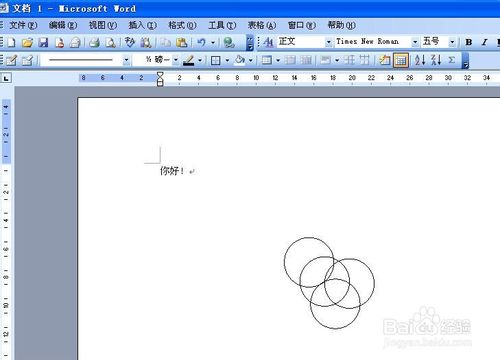Open the Insert Table dropdown arrow
Screen dimensions: 500x360
tap(278, 60)
